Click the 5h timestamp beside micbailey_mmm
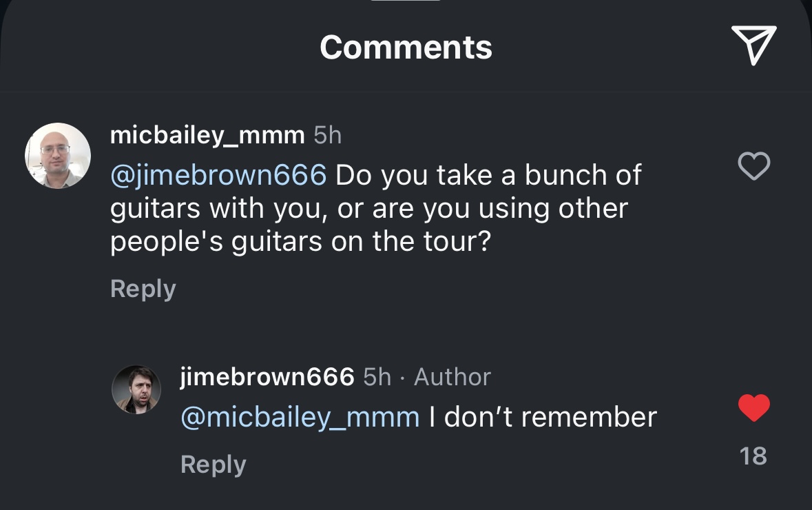 coord(328,135)
